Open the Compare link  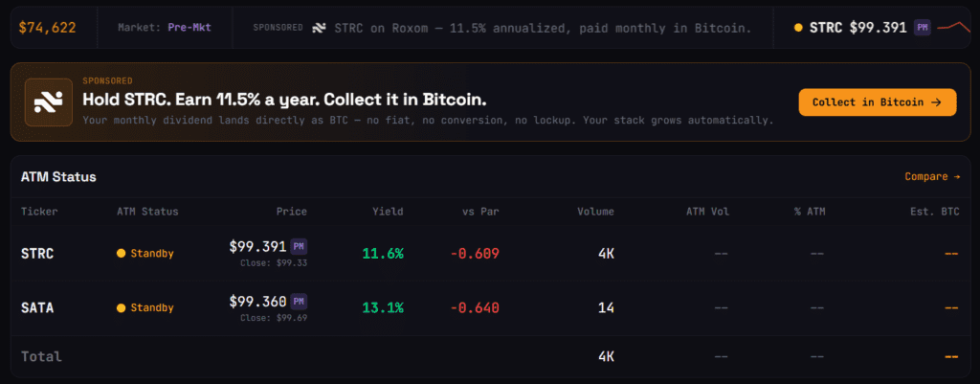click(x=932, y=176)
